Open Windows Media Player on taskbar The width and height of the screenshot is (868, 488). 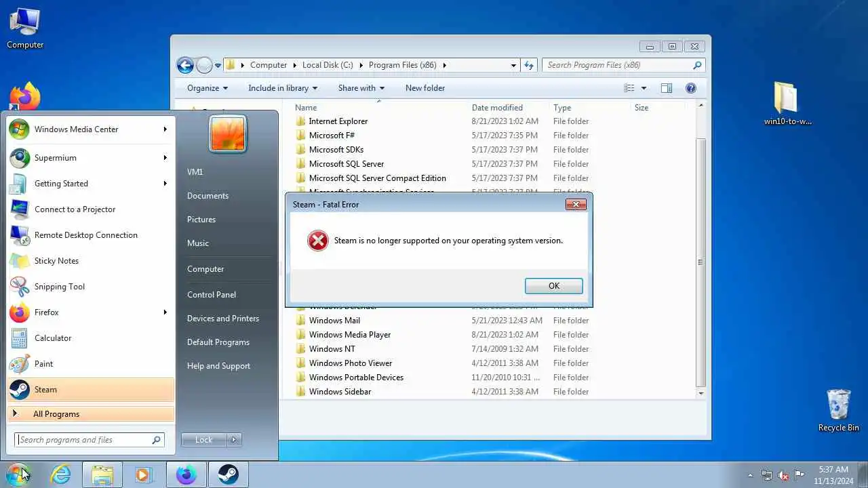(144, 474)
